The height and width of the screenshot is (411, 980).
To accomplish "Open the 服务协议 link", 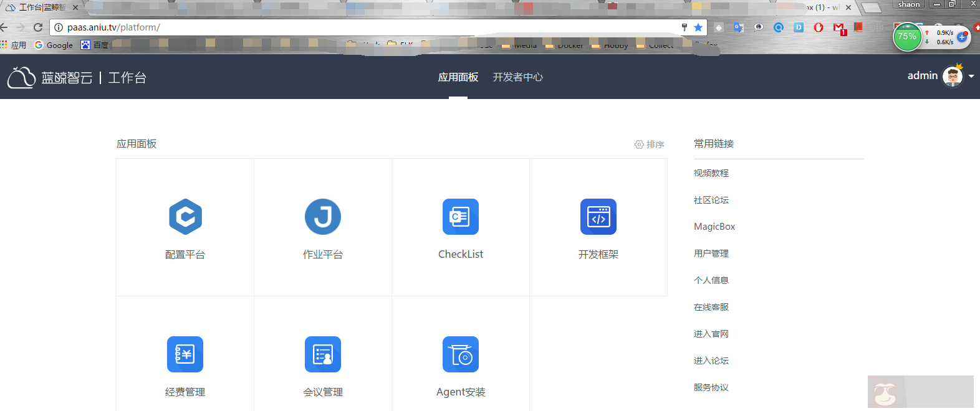I will 711,387.
